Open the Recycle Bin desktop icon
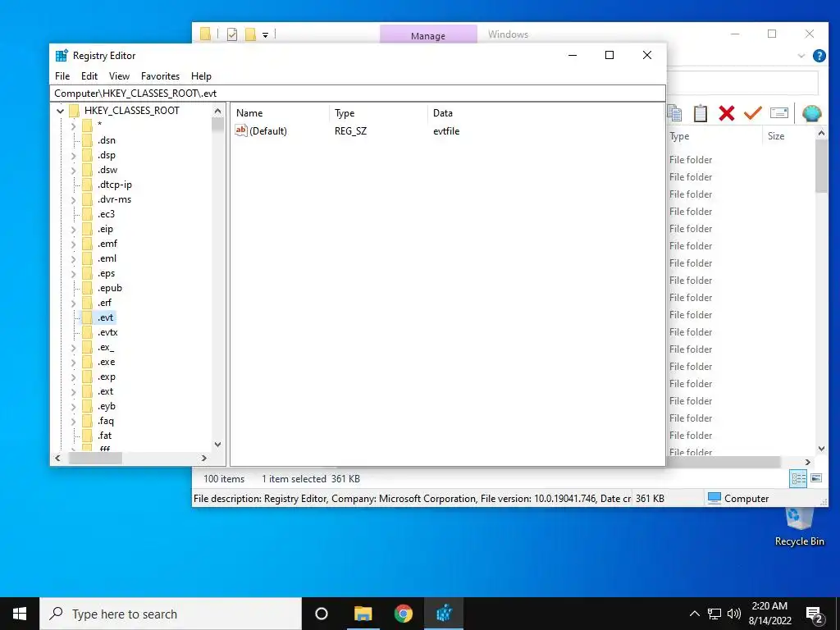 (x=799, y=527)
